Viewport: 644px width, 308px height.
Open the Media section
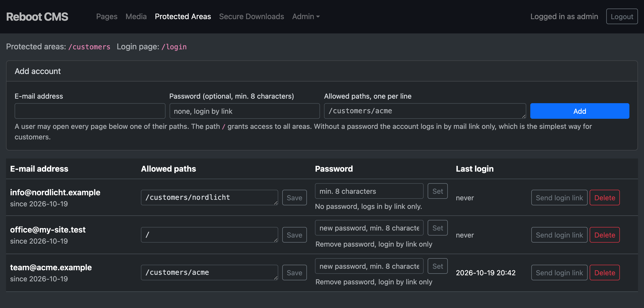136,17
